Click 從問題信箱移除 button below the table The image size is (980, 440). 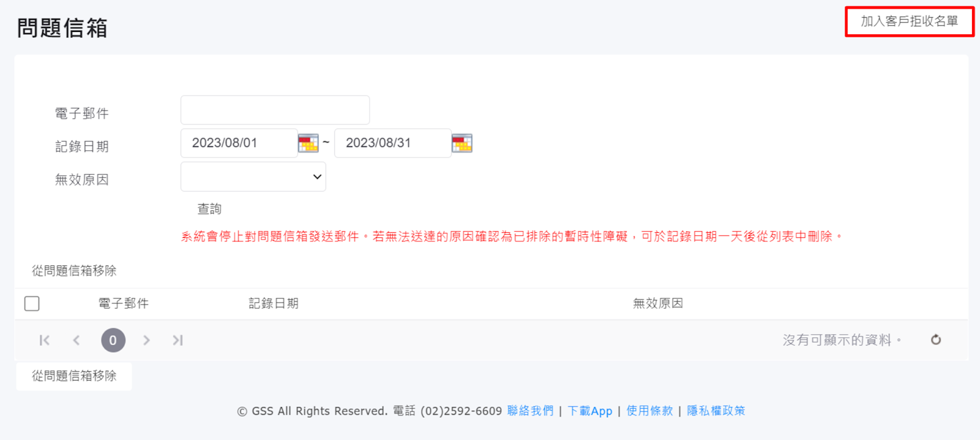[74, 376]
